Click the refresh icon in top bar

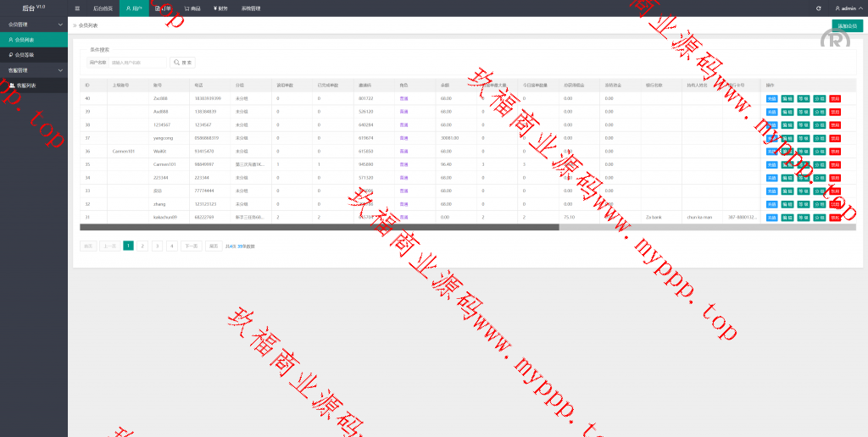(818, 8)
